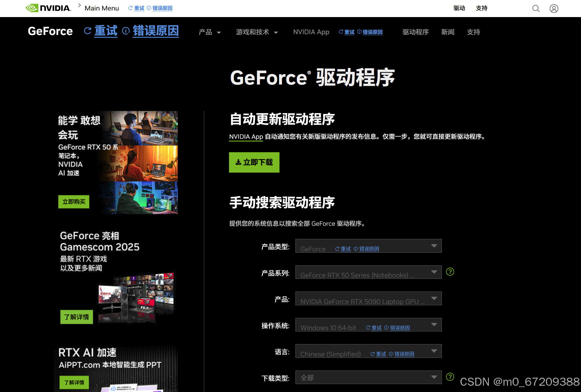The width and height of the screenshot is (581, 392).
Task: Open the Gamescom 2025 banner product image
Action: tap(136, 298)
